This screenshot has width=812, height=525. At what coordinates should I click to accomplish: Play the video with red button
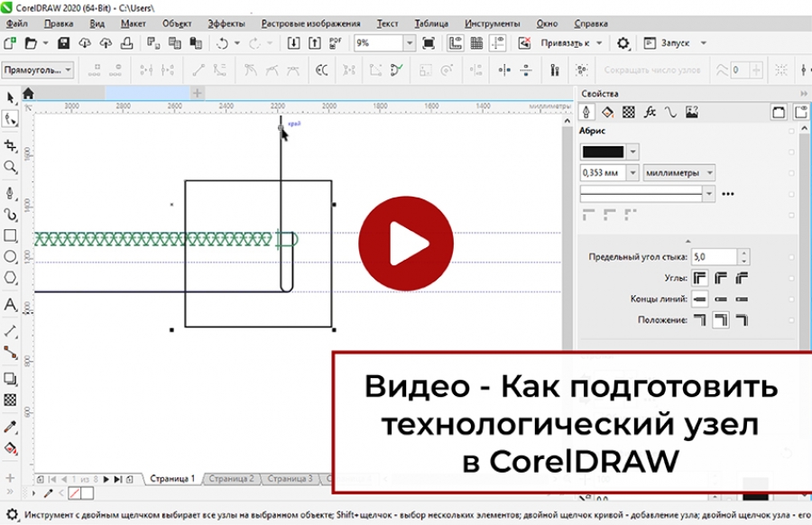point(406,244)
